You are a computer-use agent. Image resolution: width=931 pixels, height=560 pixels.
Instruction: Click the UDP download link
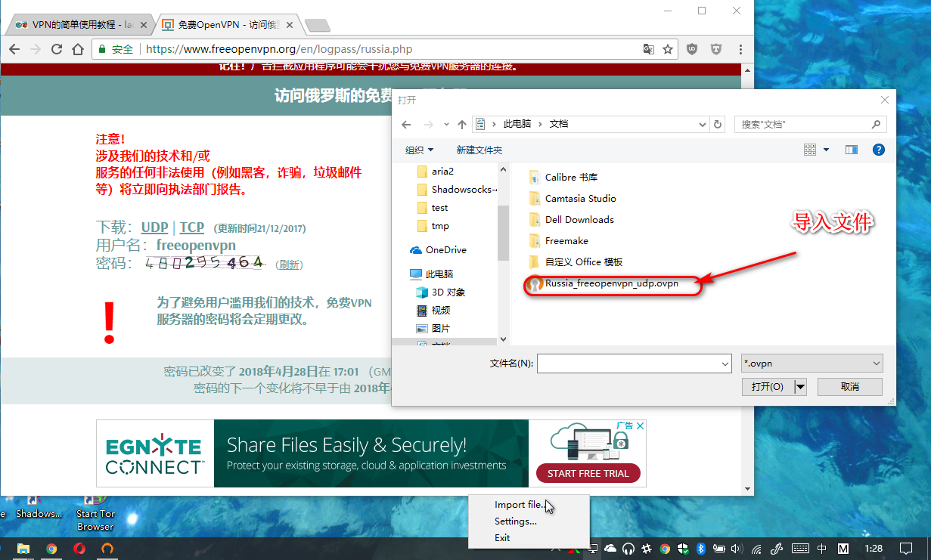coord(154,227)
